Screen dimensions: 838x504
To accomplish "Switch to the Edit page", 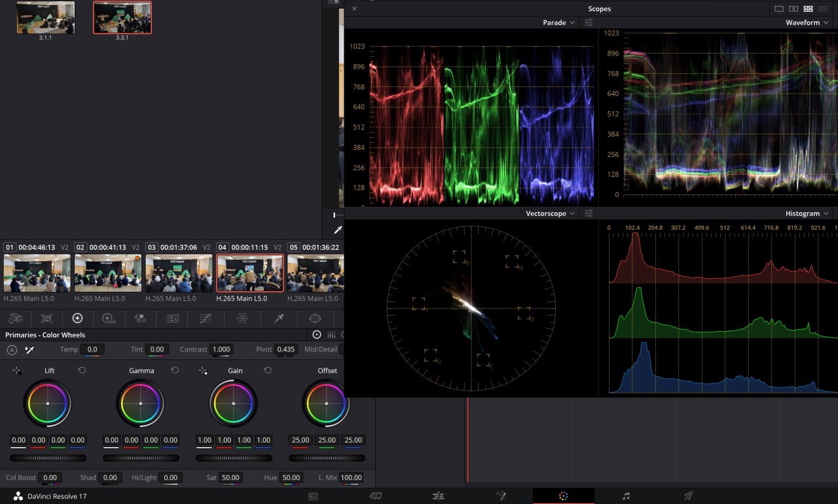I will (438, 496).
